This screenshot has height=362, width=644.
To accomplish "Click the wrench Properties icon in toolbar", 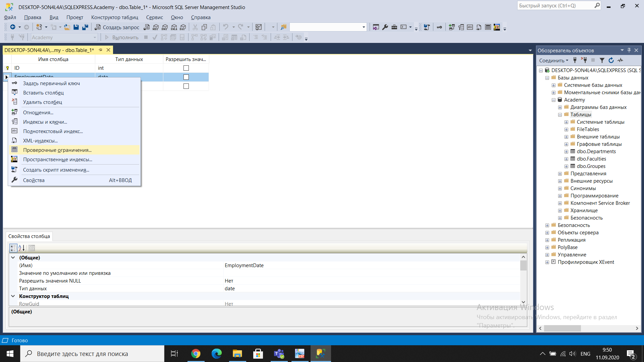I will coord(385,27).
